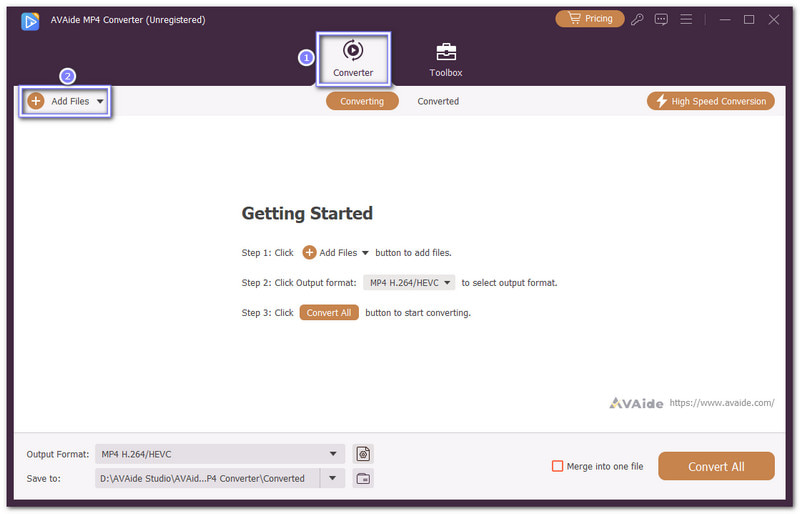Open the feedback chat bubble icon
Viewport: 800px width, 514px height.
tap(661, 19)
